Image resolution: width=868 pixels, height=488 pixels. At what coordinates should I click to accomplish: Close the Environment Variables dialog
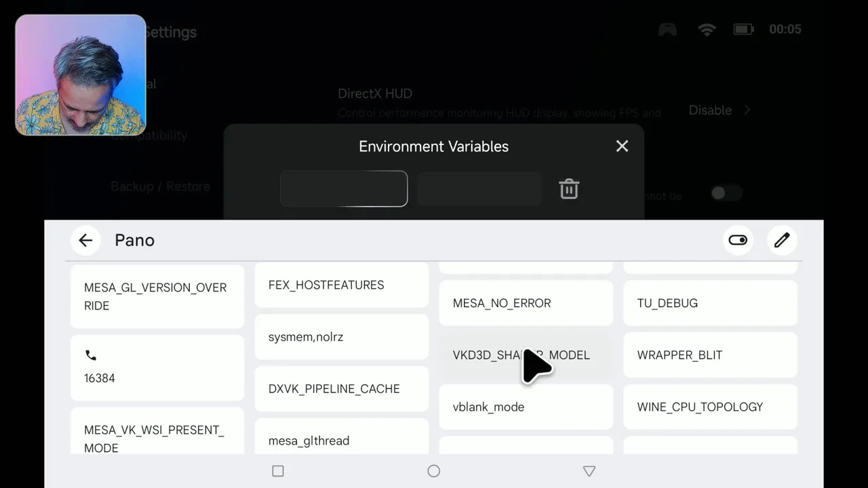click(x=622, y=146)
